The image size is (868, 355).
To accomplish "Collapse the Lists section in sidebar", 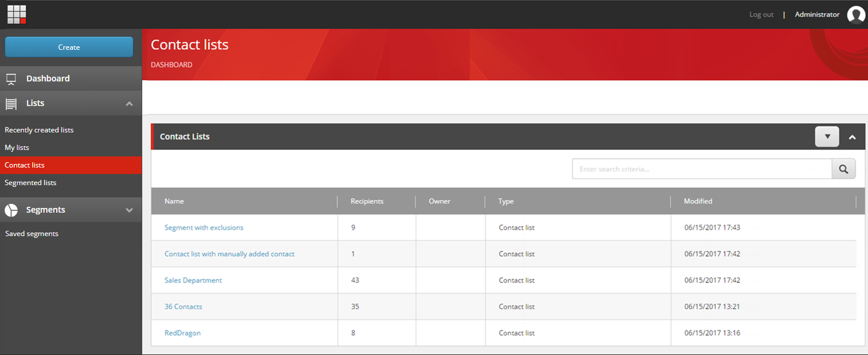I will [x=129, y=103].
